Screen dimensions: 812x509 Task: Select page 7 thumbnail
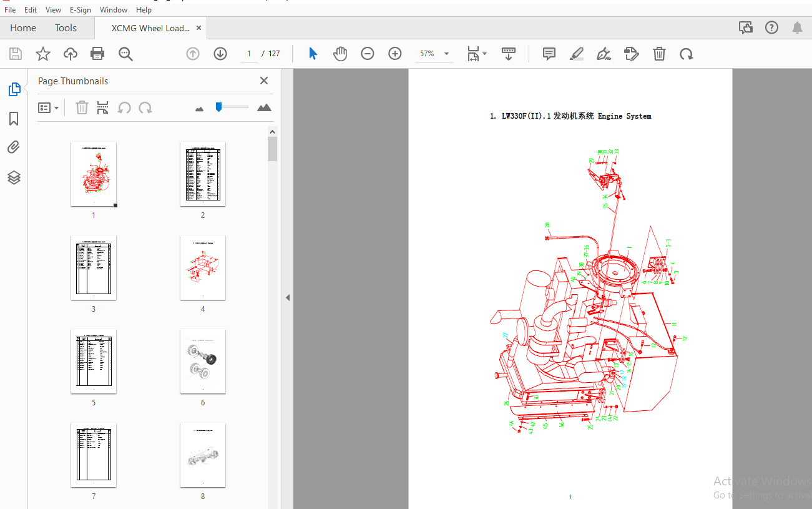click(94, 455)
